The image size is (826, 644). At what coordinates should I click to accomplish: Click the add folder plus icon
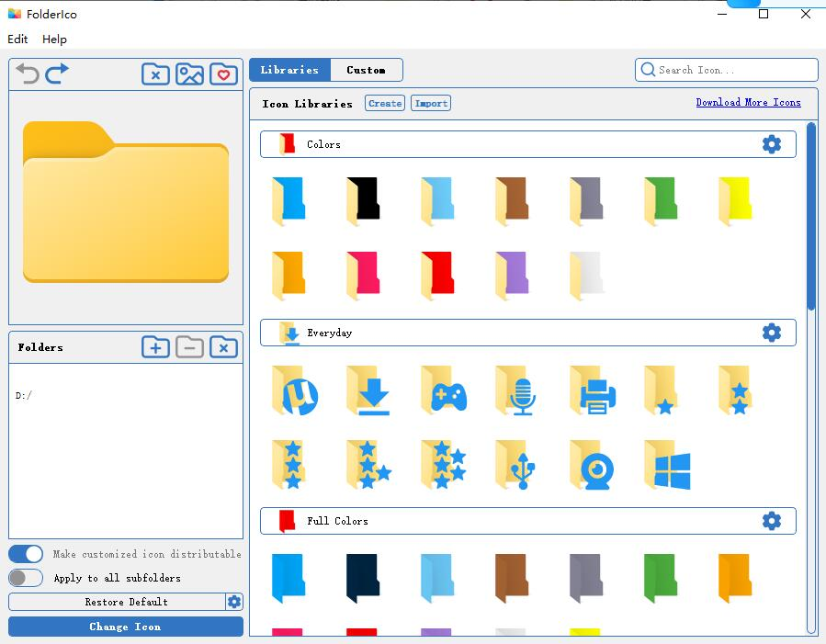coord(155,347)
